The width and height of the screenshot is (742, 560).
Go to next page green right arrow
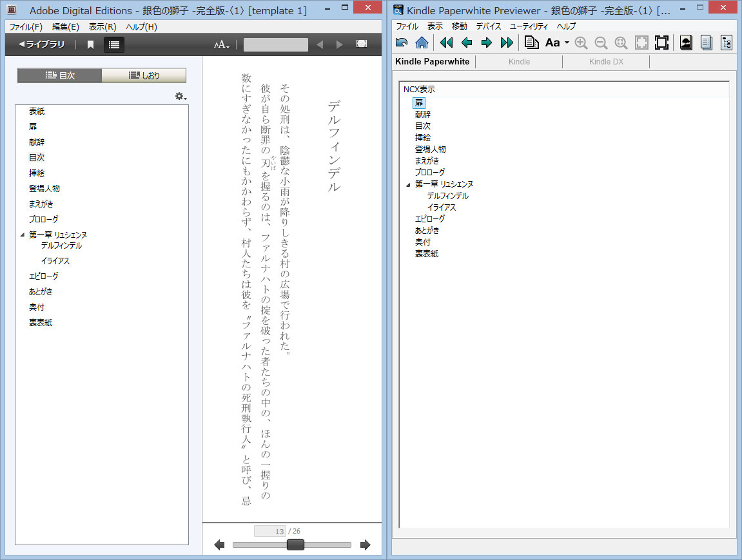click(x=487, y=43)
